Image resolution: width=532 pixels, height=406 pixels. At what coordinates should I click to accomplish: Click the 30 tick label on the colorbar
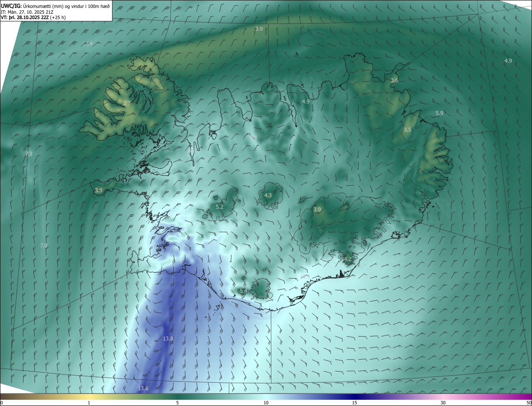point(443,403)
